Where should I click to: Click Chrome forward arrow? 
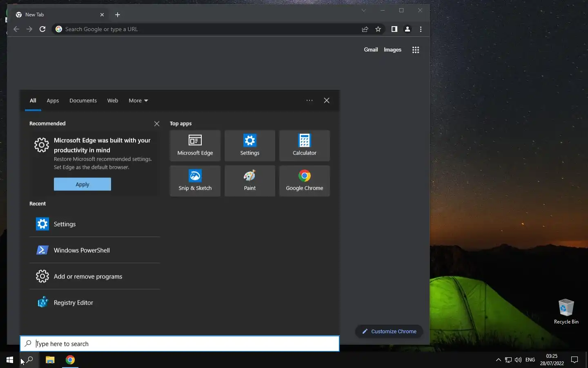pos(29,29)
